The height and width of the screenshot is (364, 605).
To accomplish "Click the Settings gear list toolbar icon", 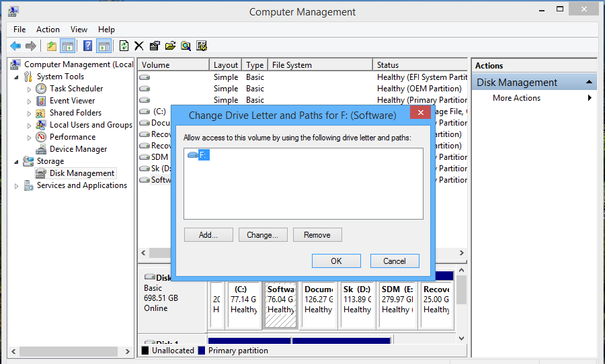I will pos(202,46).
